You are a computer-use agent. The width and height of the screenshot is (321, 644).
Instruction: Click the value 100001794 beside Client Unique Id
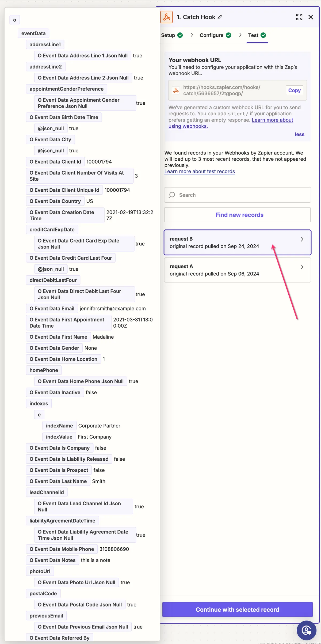(x=117, y=190)
